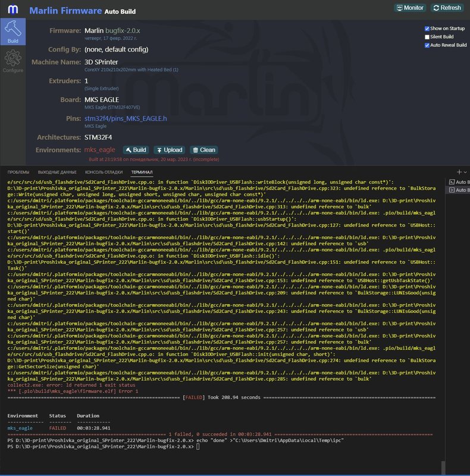Open the Build panel in sidebar
Viewport: 470px width, 476px height.
click(12, 32)
